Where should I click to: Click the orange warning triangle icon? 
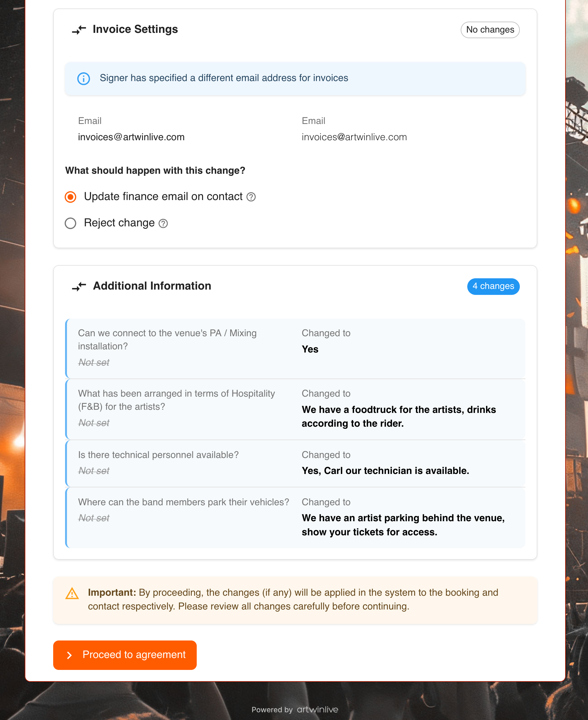click(x=72, y=594)
